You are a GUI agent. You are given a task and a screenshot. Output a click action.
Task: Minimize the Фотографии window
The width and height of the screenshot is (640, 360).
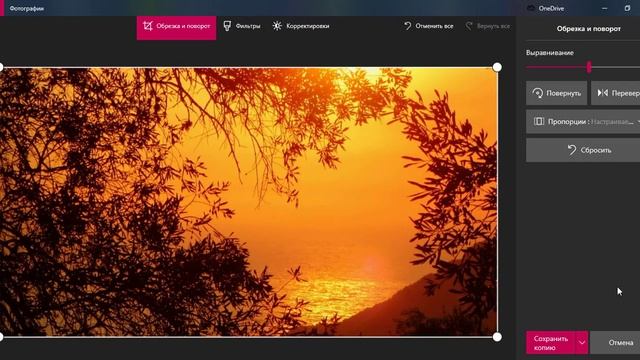click(x=604, y=8)
